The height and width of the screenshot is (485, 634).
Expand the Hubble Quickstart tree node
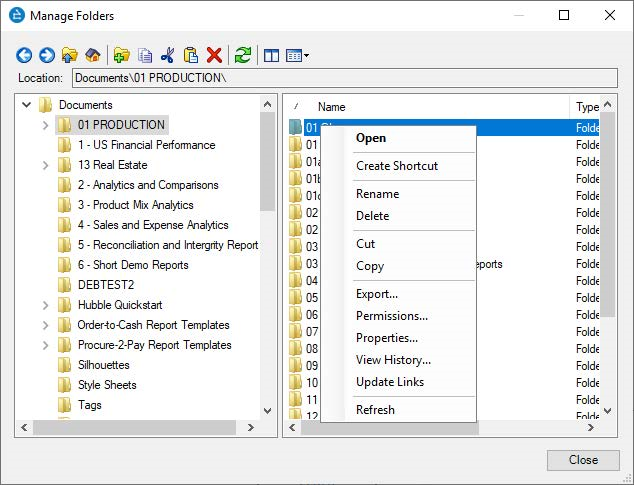[45, 305]
